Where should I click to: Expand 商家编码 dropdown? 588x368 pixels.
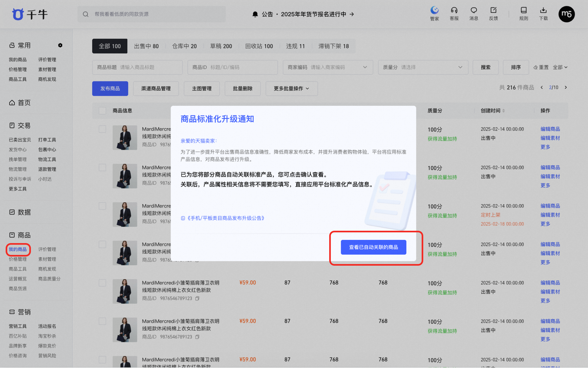pyautogui.click(x=365, y=67)
